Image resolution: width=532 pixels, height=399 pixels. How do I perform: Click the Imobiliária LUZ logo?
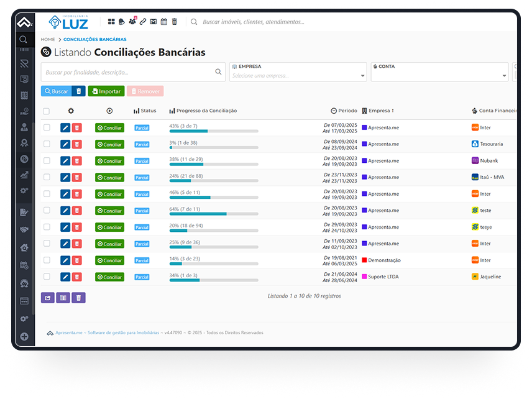(68, 22)
